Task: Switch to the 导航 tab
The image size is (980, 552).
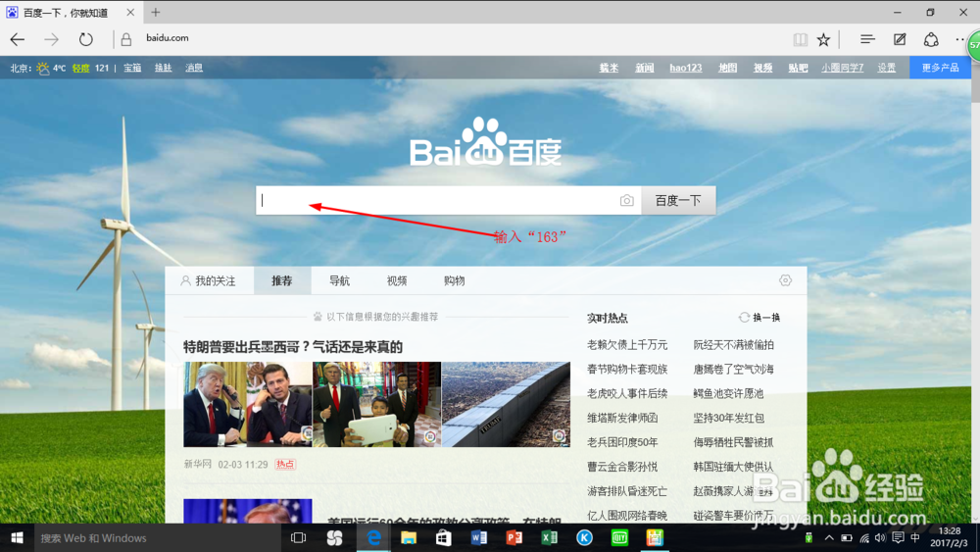Action: (x=339, y=280)
